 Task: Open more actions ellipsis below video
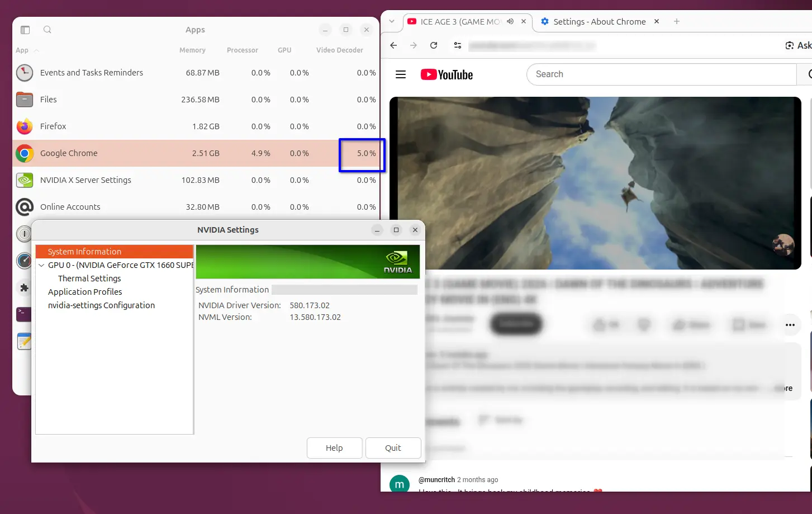tap(790, 325)
